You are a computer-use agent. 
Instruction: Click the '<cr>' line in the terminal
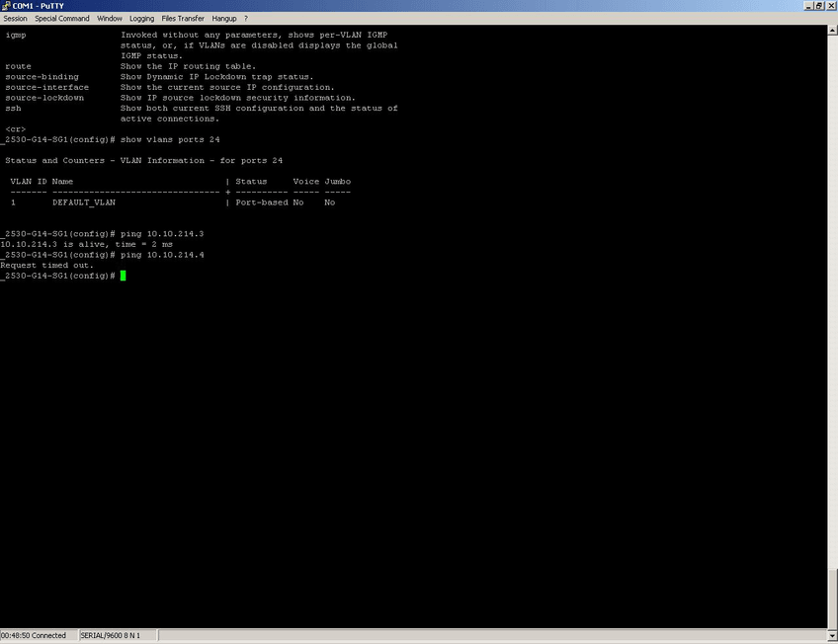[16, 129]
